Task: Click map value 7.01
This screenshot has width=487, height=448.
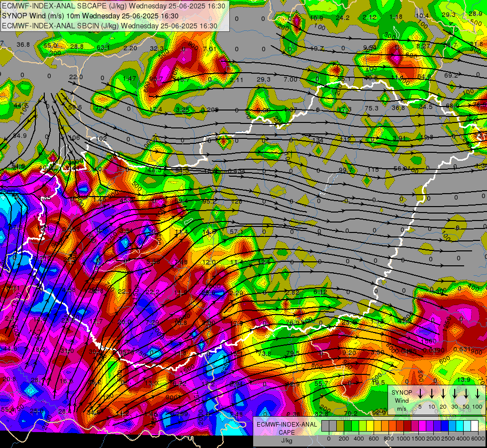Action: pyautogui.click(x=209, y=49)
